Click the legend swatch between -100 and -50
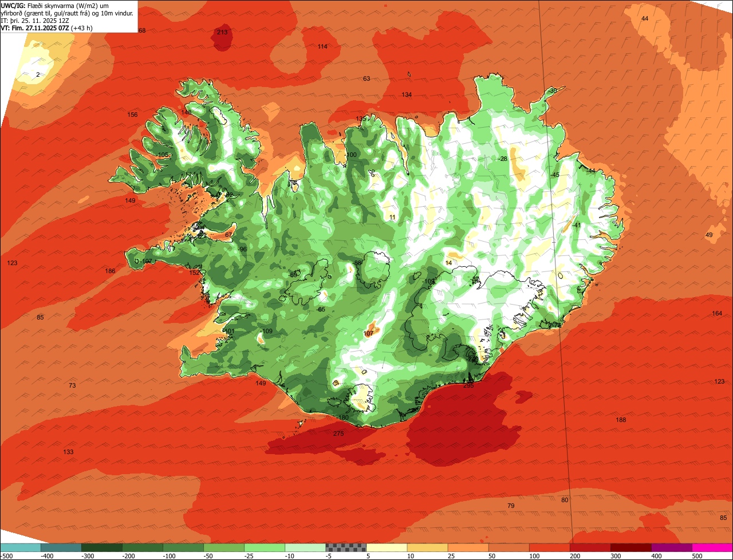 click(x=183, y=547)
